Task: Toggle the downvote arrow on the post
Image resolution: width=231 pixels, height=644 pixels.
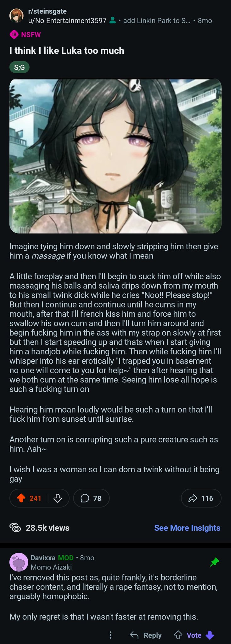Action: pyautogui.click(x=58, y=498)
